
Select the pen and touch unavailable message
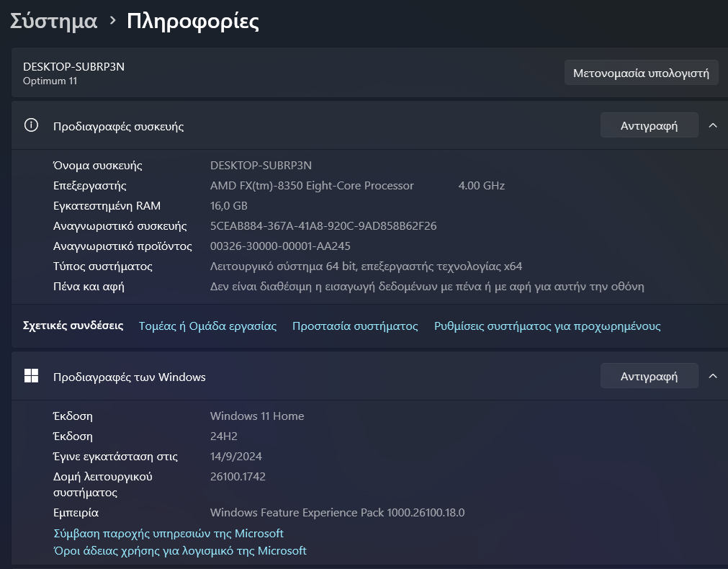(427, 287)
